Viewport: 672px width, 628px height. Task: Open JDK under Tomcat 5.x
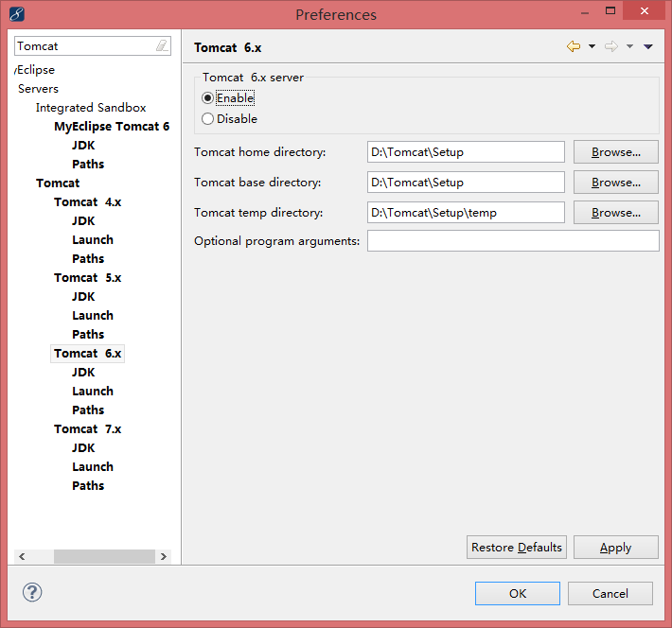tap(83, 296)
